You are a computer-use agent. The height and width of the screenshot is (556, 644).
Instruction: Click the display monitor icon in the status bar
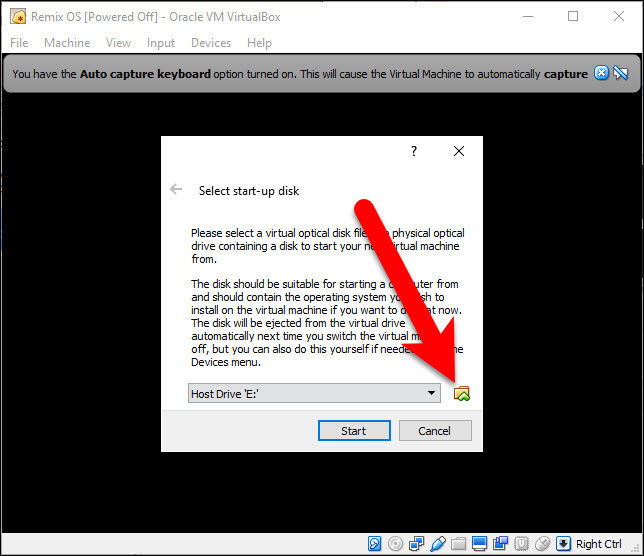pyautogui.click(x=479, y=544)
